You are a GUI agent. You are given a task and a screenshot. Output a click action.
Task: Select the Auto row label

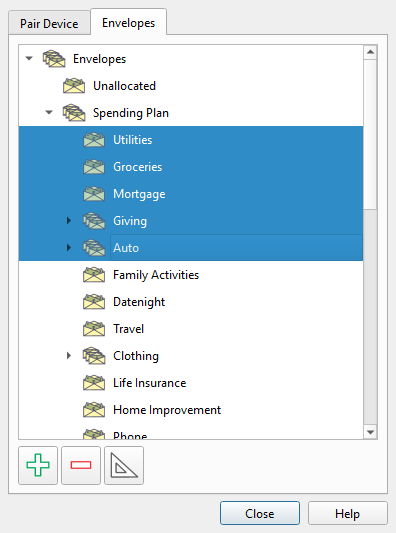click(126, 248)
